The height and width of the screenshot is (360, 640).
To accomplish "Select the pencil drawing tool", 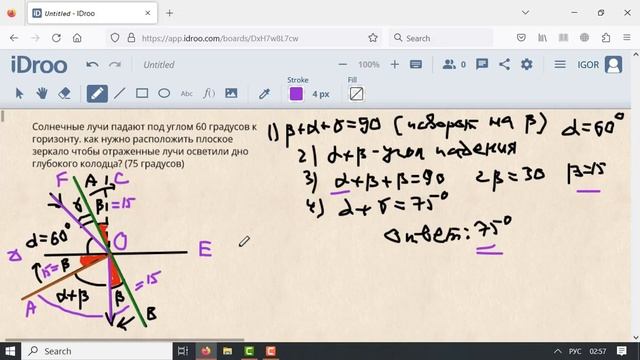I will [97, 94].
